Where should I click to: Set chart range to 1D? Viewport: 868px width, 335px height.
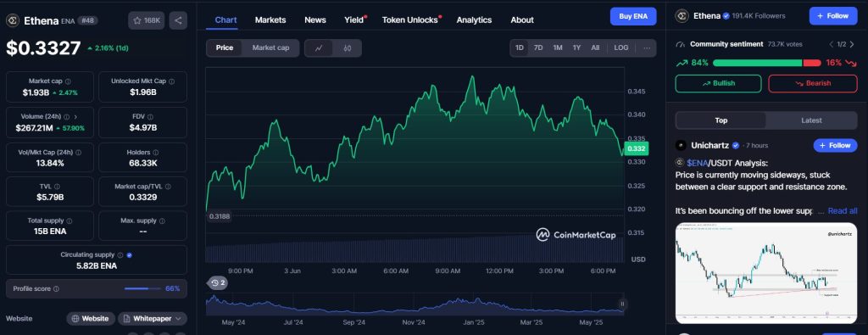[x=520, y=47]
